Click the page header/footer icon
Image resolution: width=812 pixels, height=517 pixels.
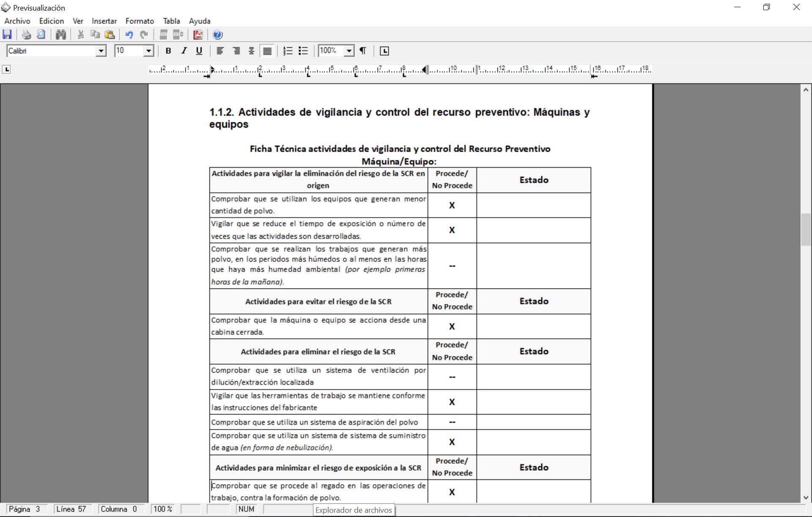(x=164, y=35)
